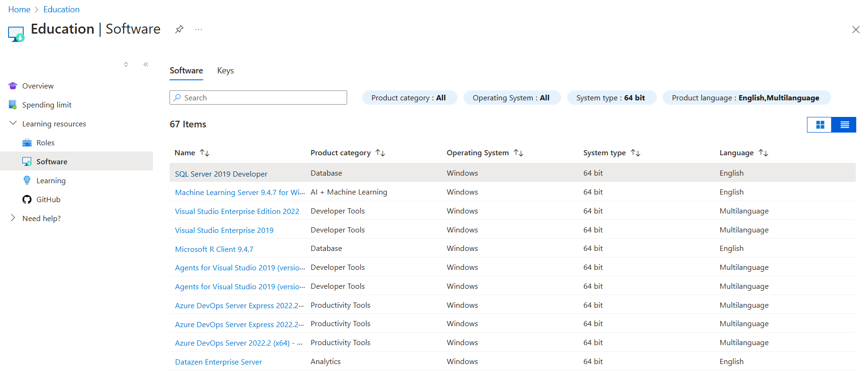Expand the Need help? section
The height and width of the screenshot is (374, 868).
coord(13,218)
